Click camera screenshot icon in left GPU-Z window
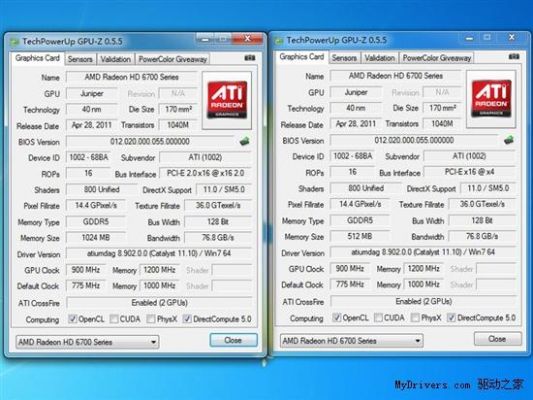 [x=250, y=58]
